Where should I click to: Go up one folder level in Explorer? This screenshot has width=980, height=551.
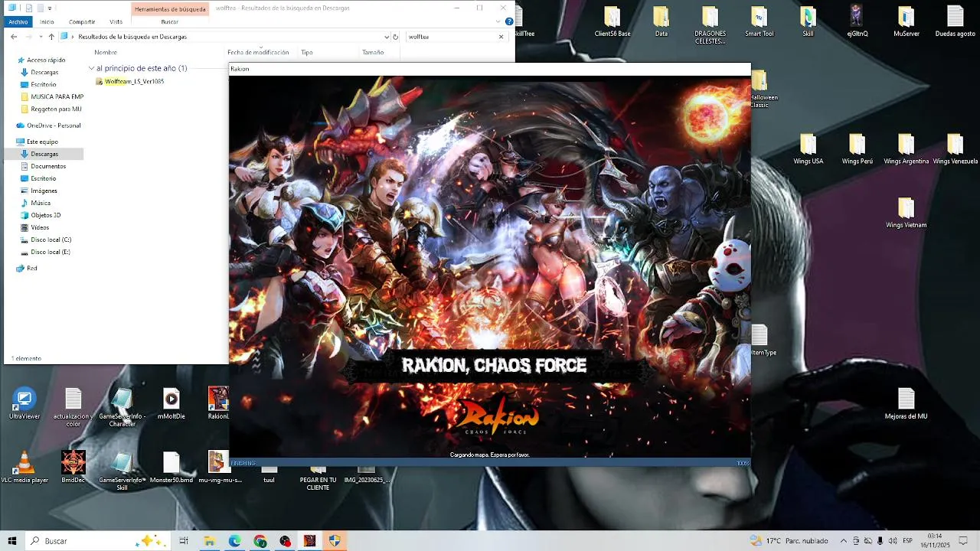pos(51,37)
